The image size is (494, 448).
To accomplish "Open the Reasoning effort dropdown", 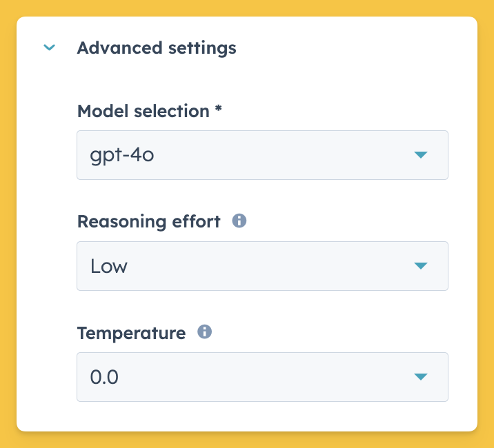I will point(262,266).
